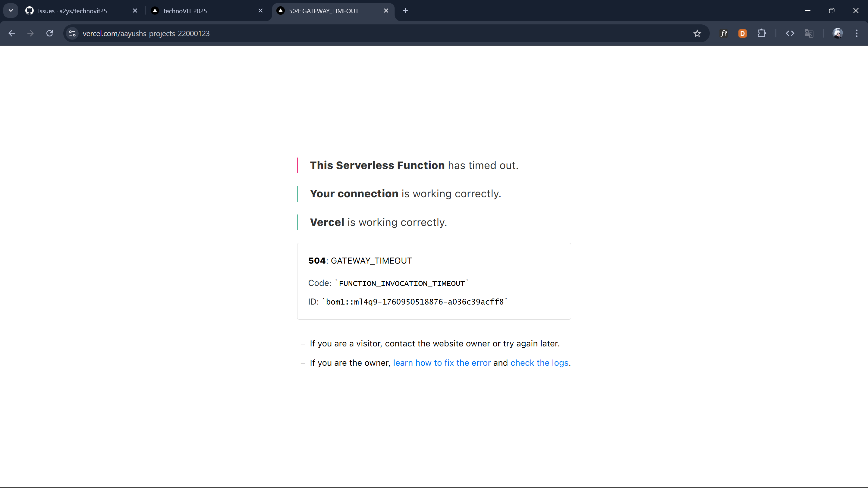Close the technoVIT 2025 tab
Viewport: 868px width, 488px height.
coord(260,11)
